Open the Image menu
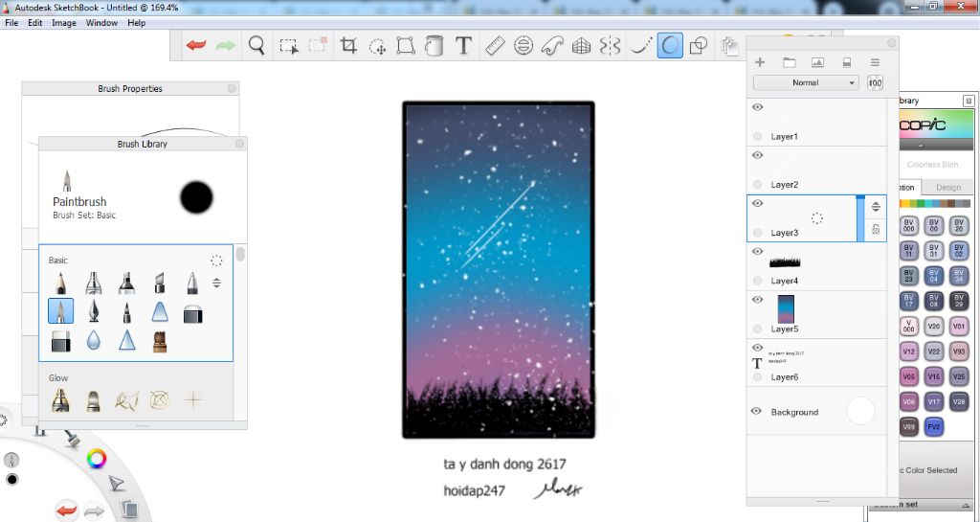Viewport: 980px width, 522px height. (x=64, y=22)
